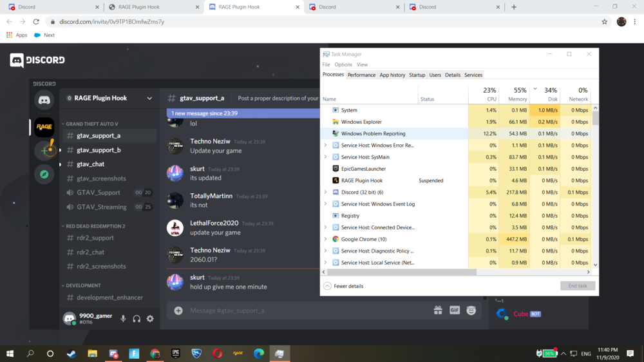Sort processes by Memory column
The image size is (644, 362).
coord(514,94)
